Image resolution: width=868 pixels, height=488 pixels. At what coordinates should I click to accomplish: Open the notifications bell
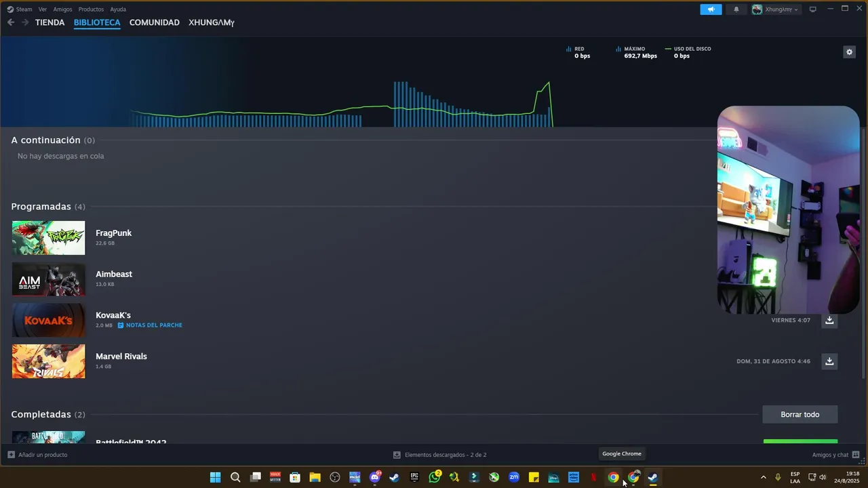(x=736, y=9)
